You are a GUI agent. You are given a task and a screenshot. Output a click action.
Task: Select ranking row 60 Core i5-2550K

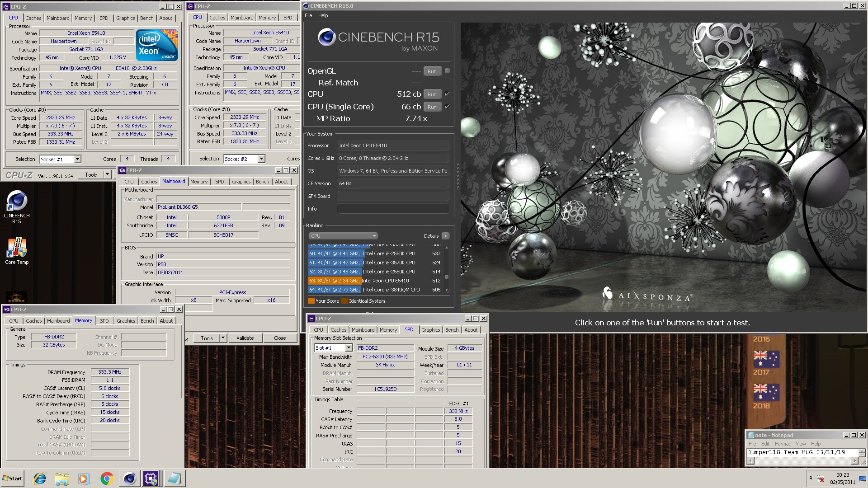coord(375,253)
